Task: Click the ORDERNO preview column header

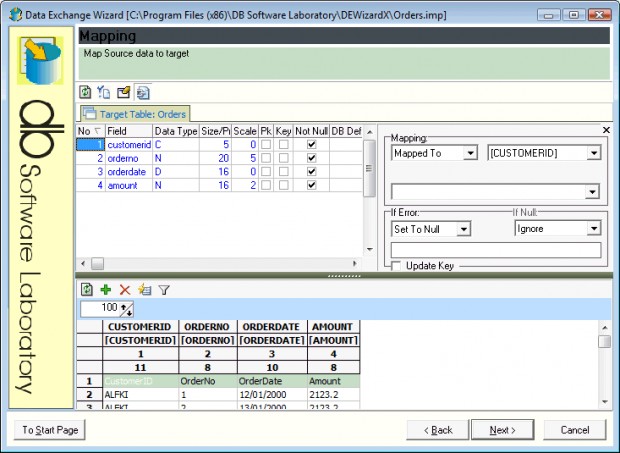Action: coord(208,327)
